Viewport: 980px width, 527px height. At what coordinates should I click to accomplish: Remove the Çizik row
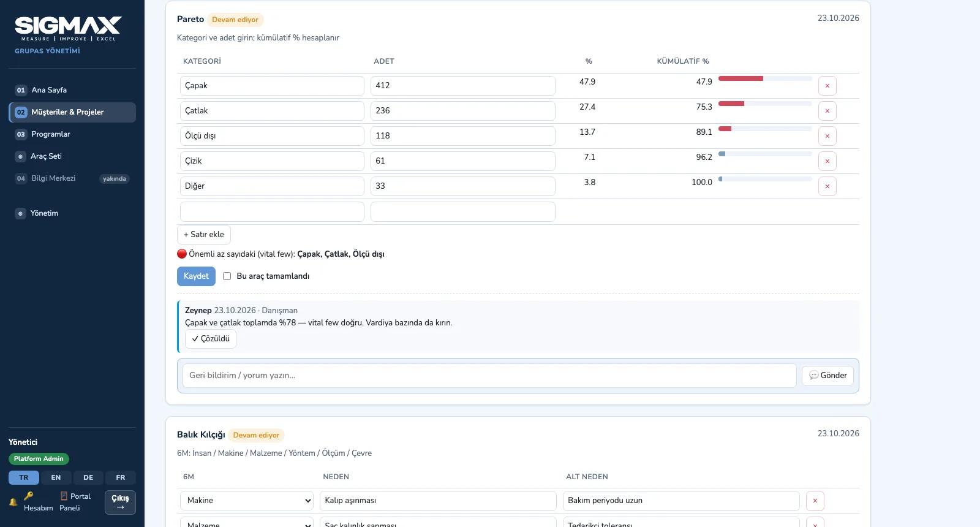tap(827, 161)
